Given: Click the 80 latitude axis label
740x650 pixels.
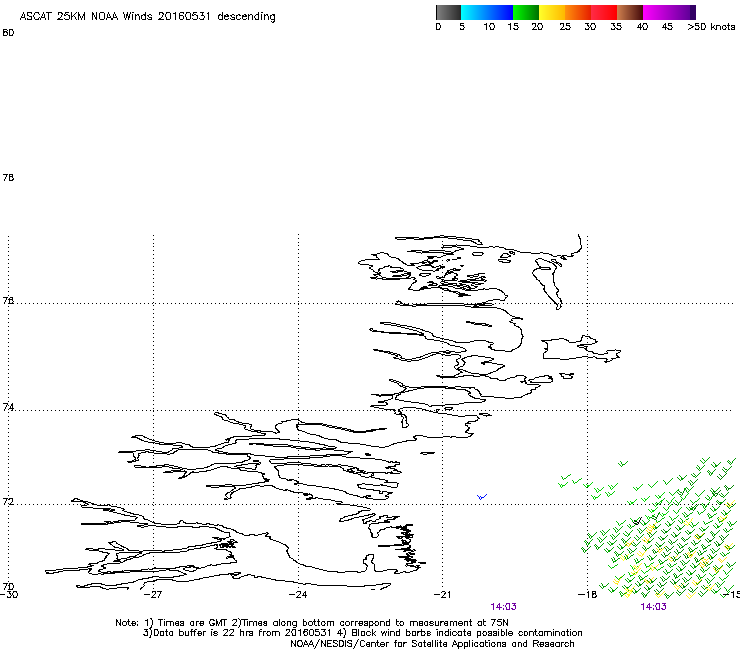Looking at the screenshot, I should [x=8, y=33].
